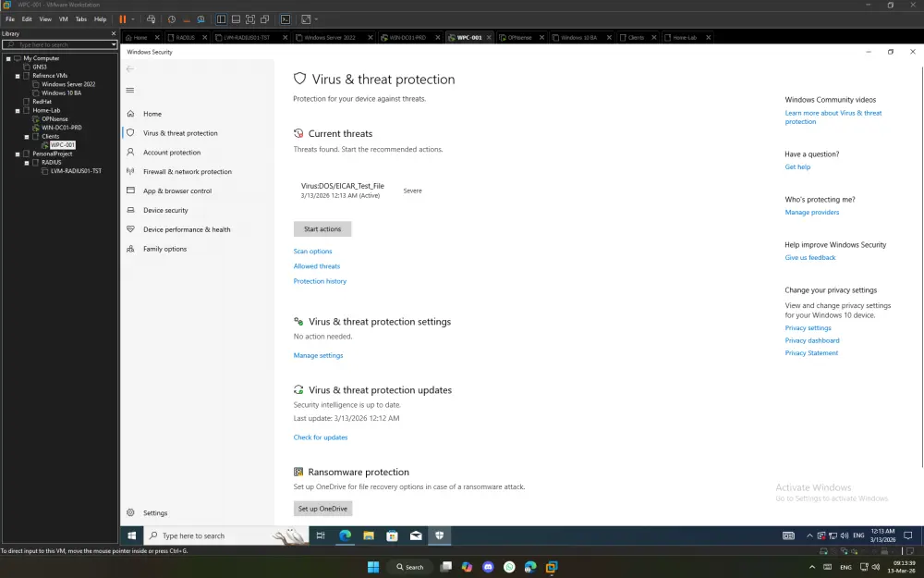This screenshot has height=578, width=924.
Task: Open File Explorer in guest taskbar
Action: pos(369,535)
